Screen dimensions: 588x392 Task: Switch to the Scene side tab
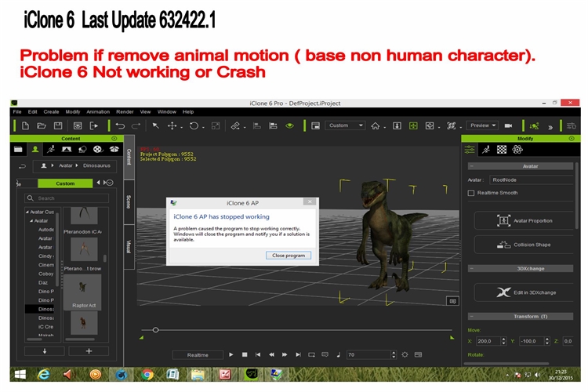tap(129, 201)
